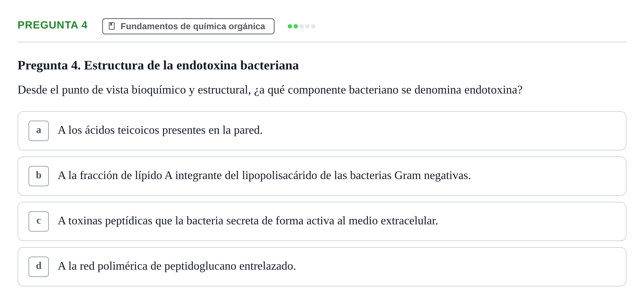Select the letter badge 'b'

tap(39, 176)
